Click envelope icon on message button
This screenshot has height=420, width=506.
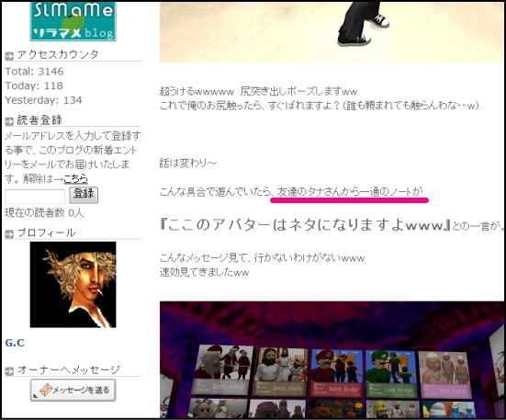[x=46, y=390]
